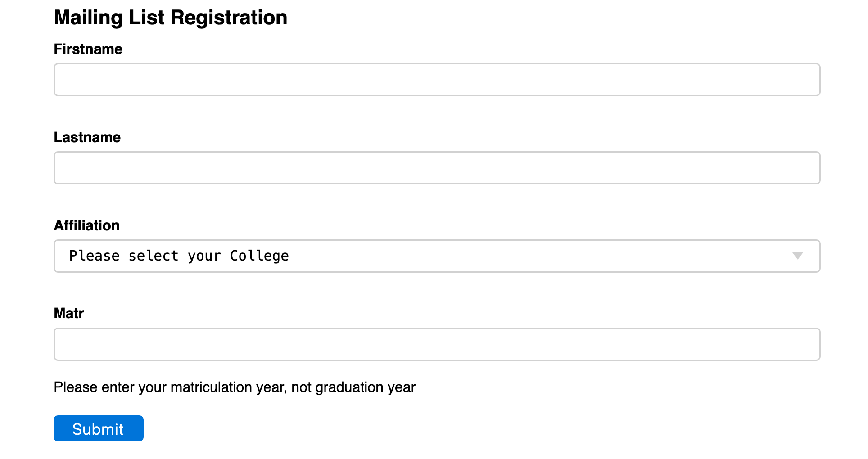This screenshot has width=868, height=459.
Task: Expand the Affiliation college selector
Action: coord(437,256)
